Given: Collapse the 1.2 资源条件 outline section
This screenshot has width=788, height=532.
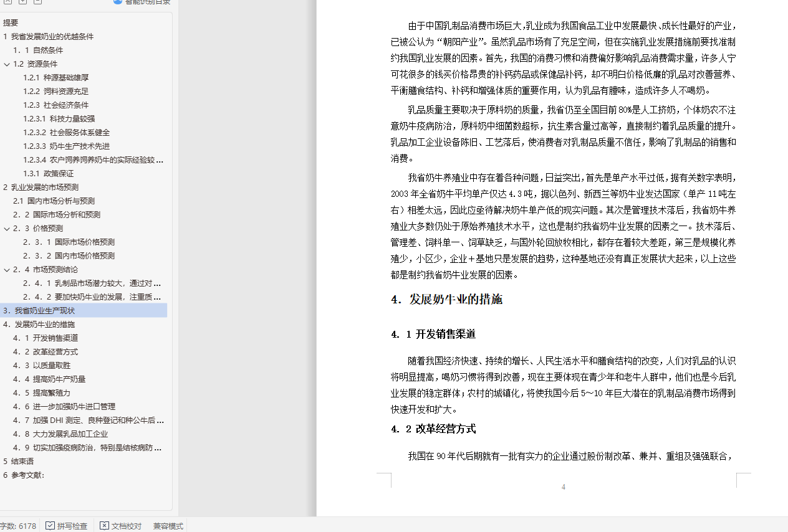Looking at the screenshot, I should pos(7,64).
